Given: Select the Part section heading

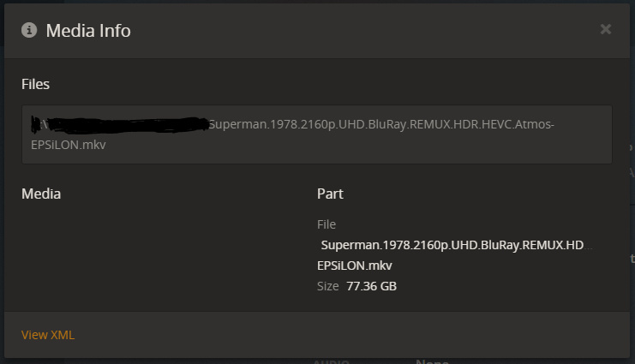Looking at the screenshot, I should pos(330,194).
